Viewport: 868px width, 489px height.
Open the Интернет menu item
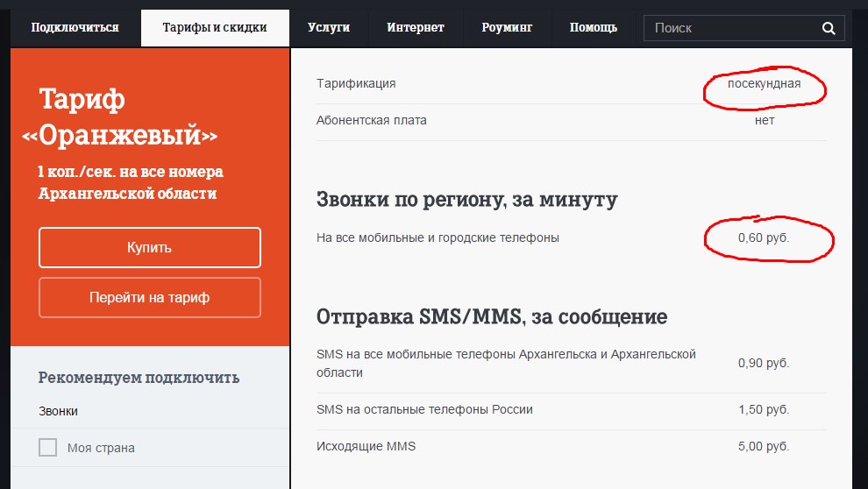[416, 28]
